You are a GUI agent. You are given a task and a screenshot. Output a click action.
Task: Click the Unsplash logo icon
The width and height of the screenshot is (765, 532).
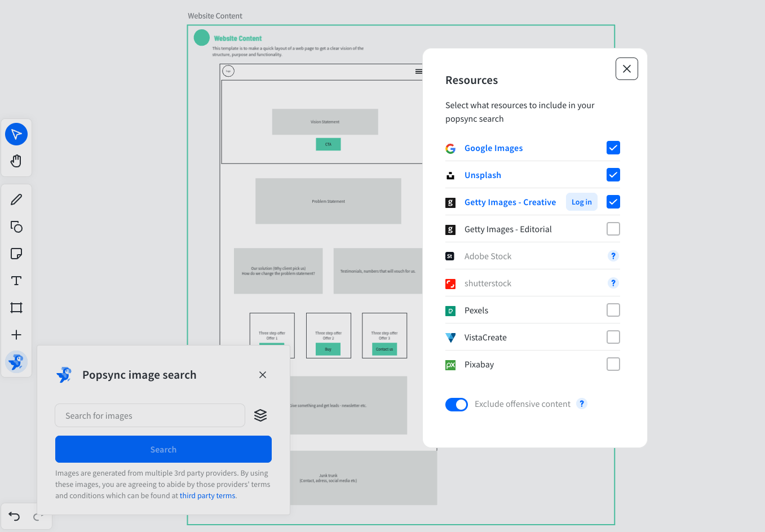pyautogui.click(x=450, y=175)
